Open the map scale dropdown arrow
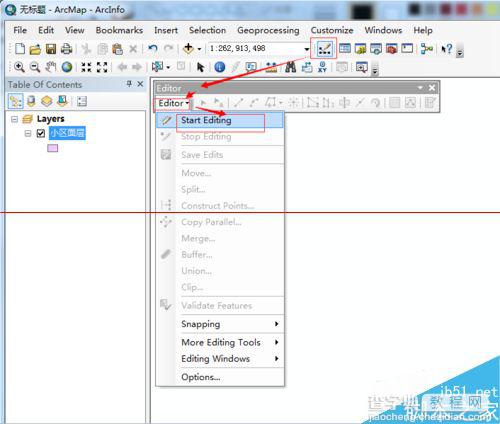This screenshot has height=424, width=500. pyautogui.click(x=307, y=49)
